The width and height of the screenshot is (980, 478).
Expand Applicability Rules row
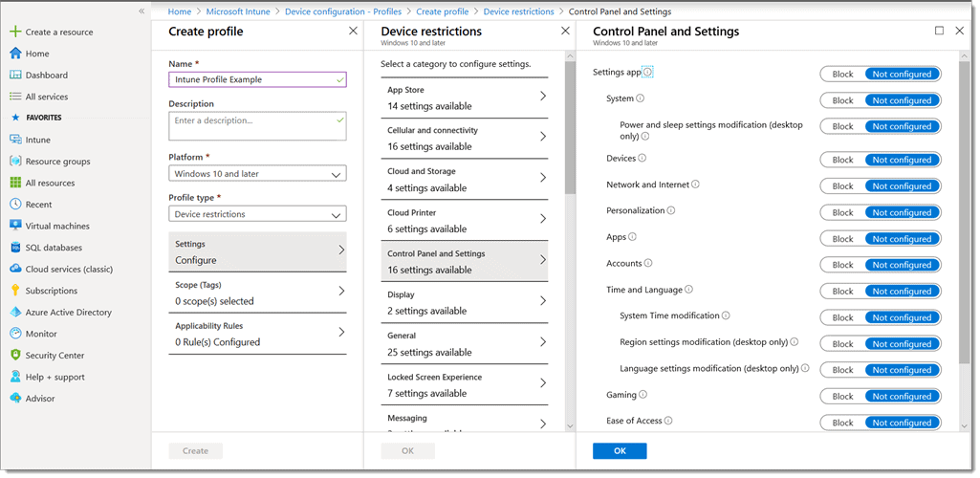257,334
